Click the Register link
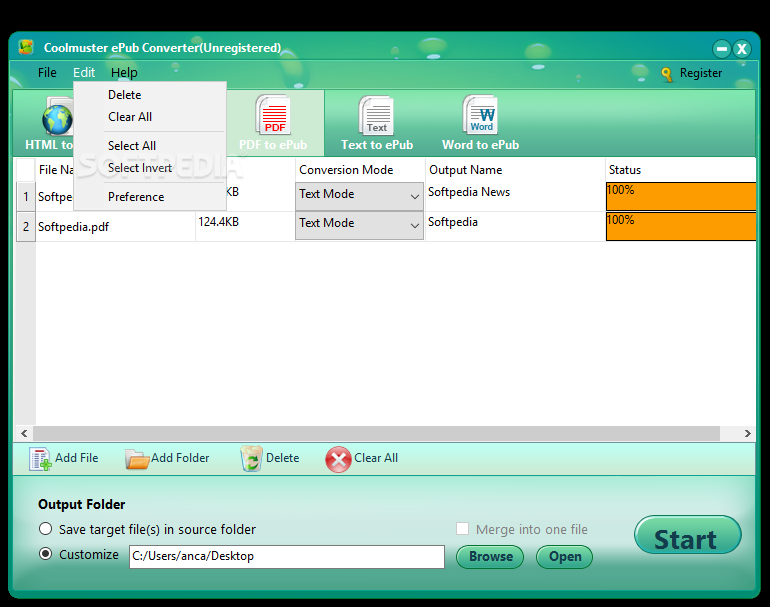This screenshot has height=607, width=770. (701, 73)
